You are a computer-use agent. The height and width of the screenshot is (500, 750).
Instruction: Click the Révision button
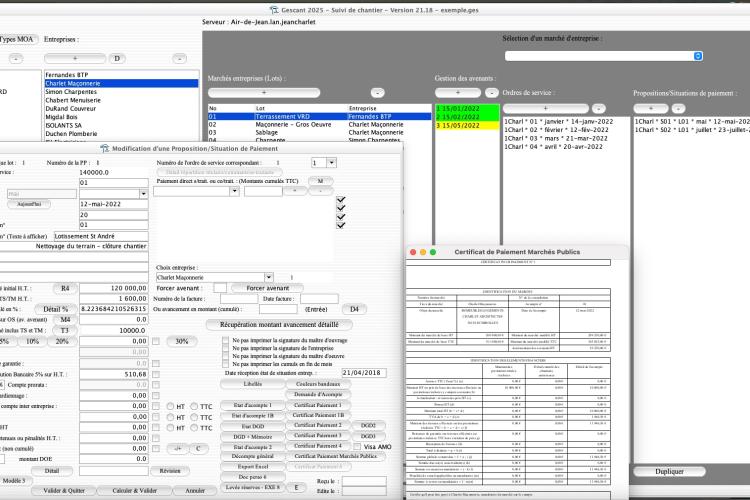170,471
